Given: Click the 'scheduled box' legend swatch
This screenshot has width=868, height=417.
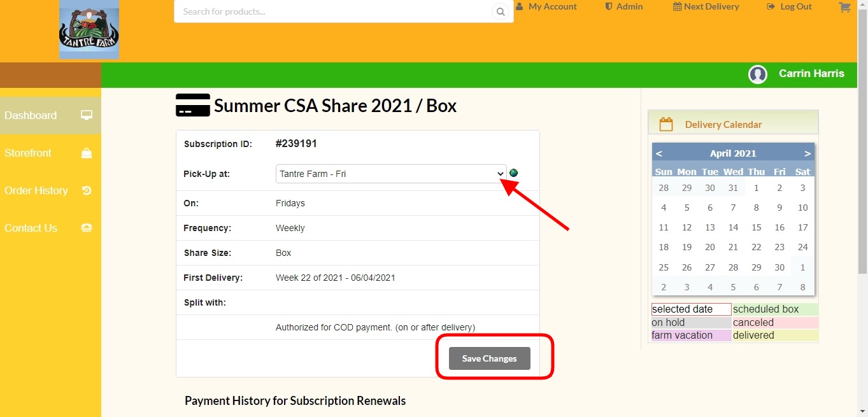Looking at the screenshot, I should tap(775, 309).
